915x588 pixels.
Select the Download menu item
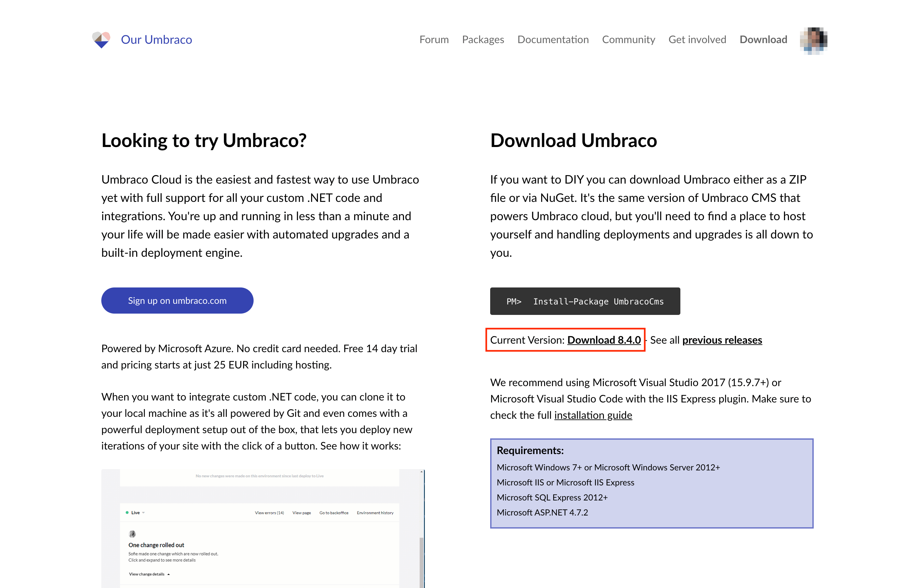[x=763, y=40]
